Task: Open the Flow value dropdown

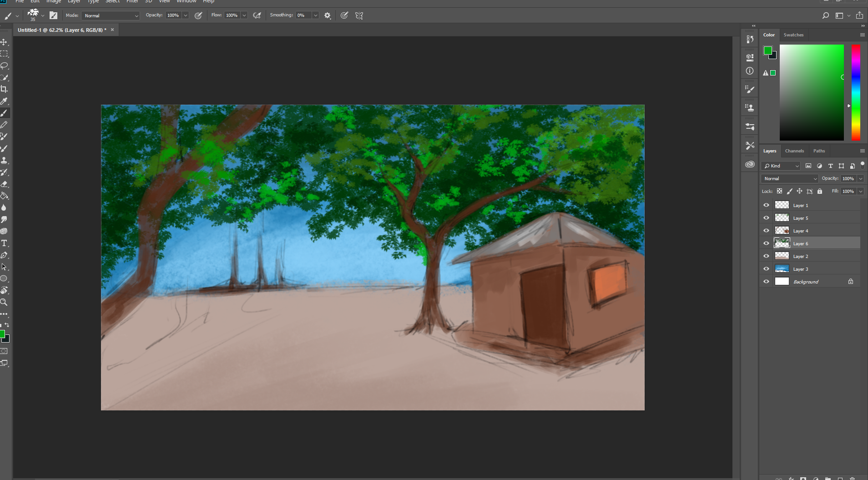Action: [244, 15]
